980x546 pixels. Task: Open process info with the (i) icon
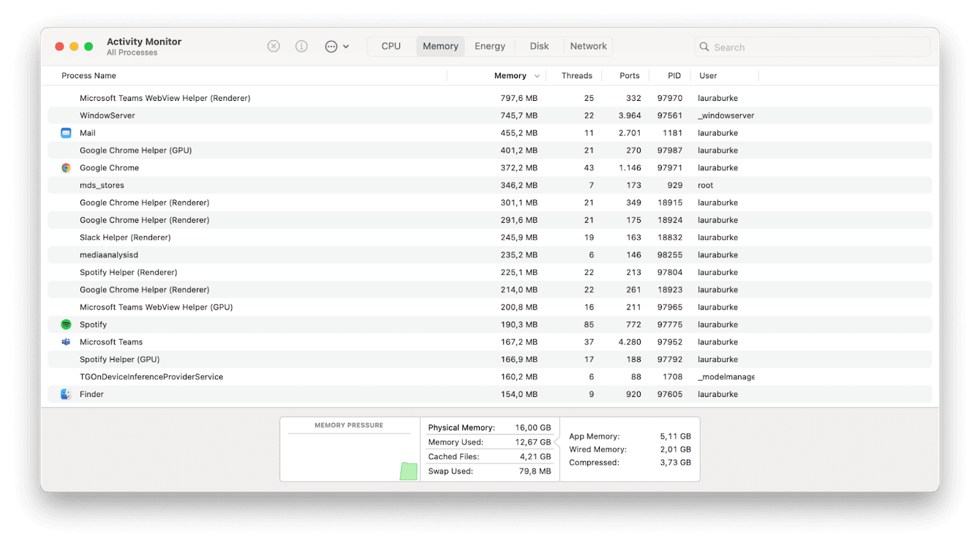point(301,45)
